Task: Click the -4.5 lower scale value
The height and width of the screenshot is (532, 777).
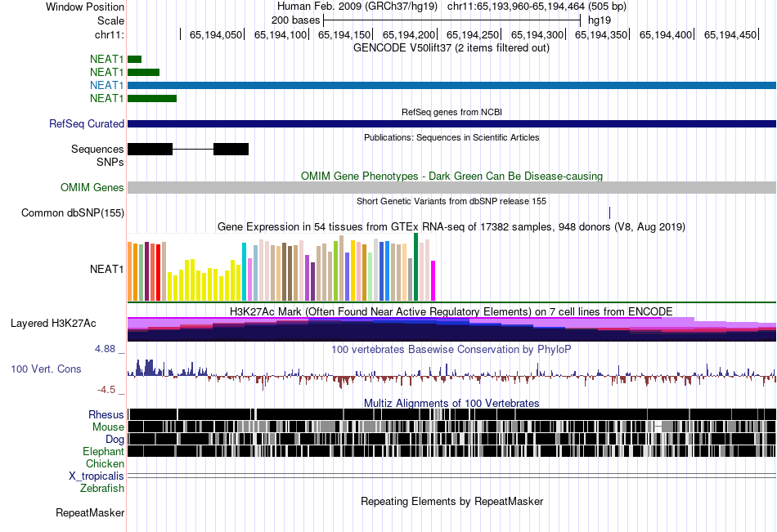Action: (106, 390)
